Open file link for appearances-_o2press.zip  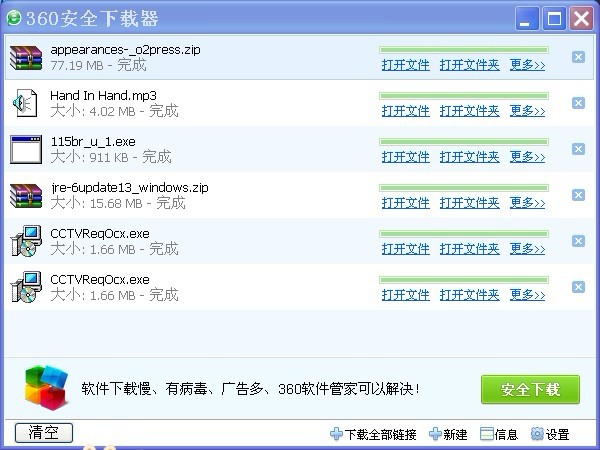(x=406, y=65)
